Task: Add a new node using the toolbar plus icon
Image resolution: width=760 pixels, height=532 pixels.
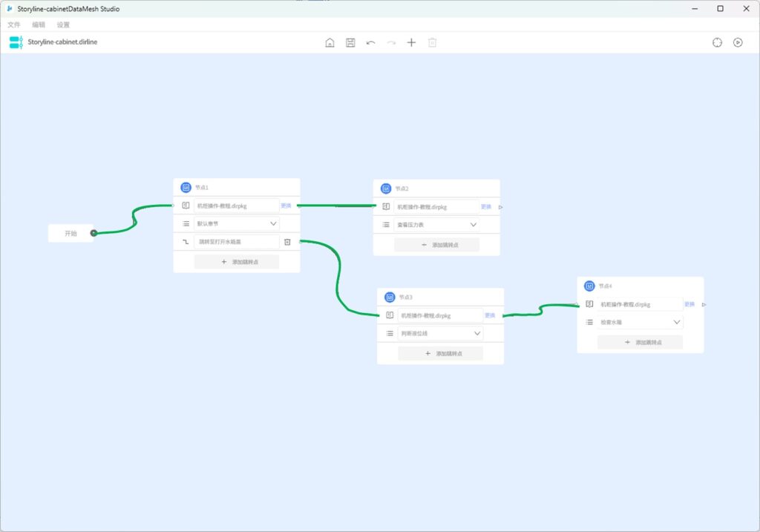Action: click(411, 42)
